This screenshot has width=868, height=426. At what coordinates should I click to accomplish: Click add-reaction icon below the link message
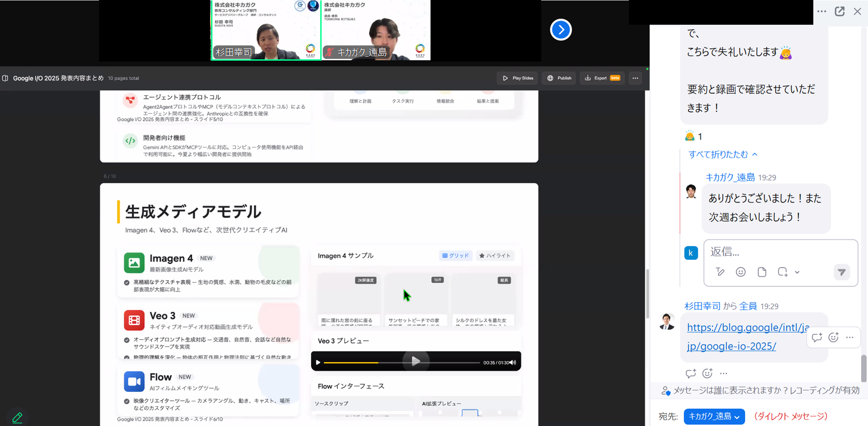(x=707, y=373)
